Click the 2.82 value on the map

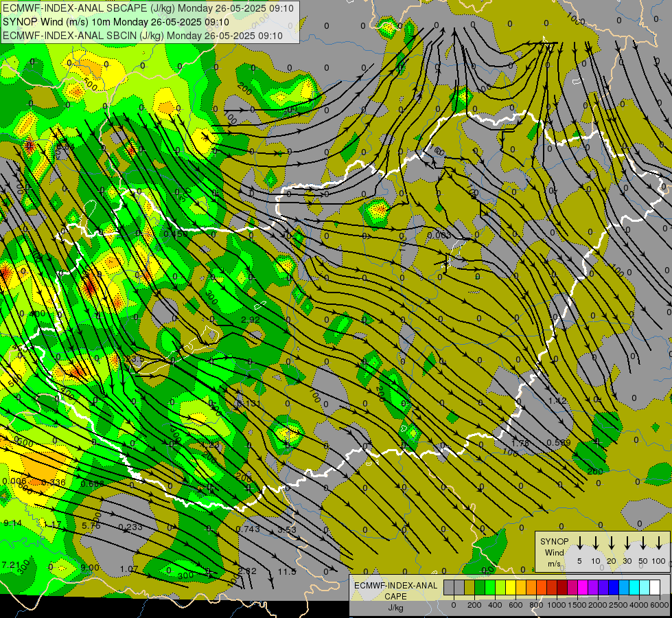[247, 571]
